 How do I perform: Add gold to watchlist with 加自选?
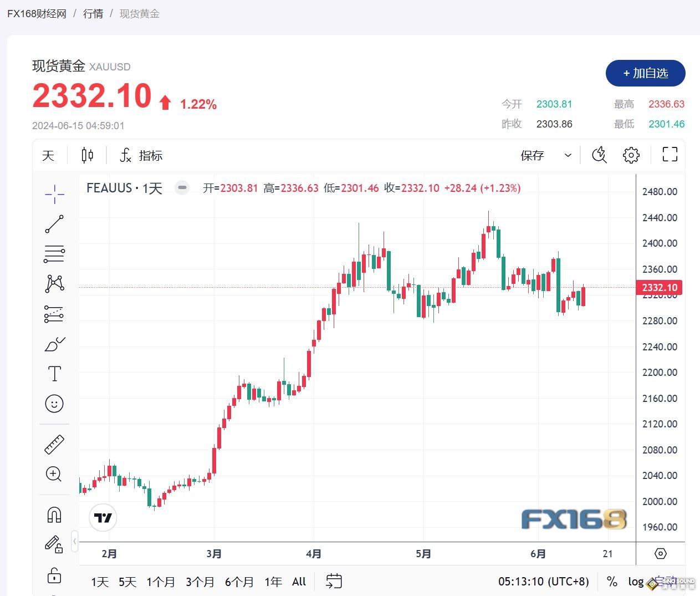coord(646,73)
